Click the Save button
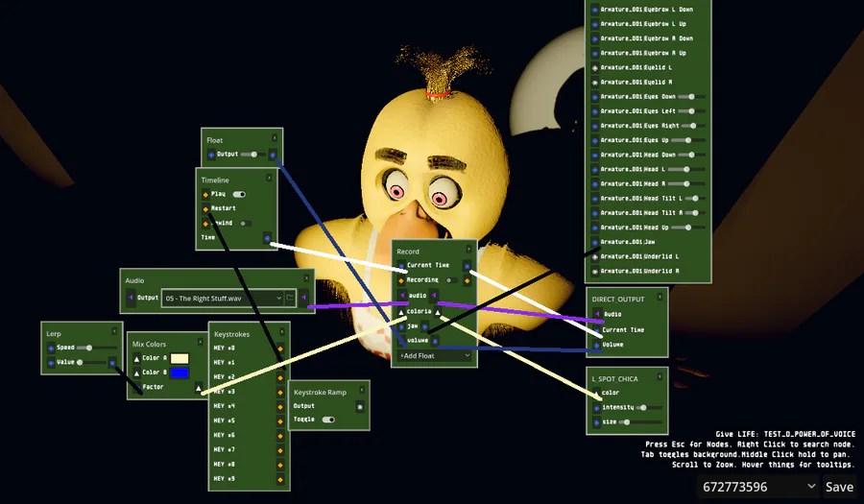The width and height of the screenshot is (864, 504). pyautogui.click(x=839, y=487)
